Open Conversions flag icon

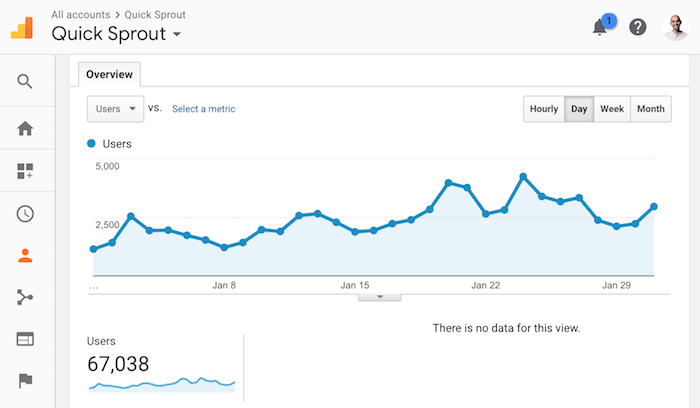coord(25,381)
